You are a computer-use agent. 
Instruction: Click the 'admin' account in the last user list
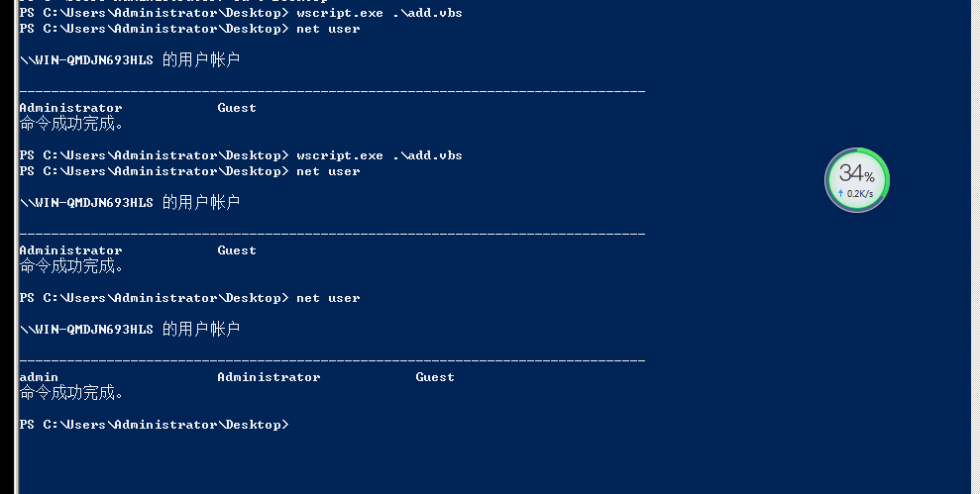(39, 377)
